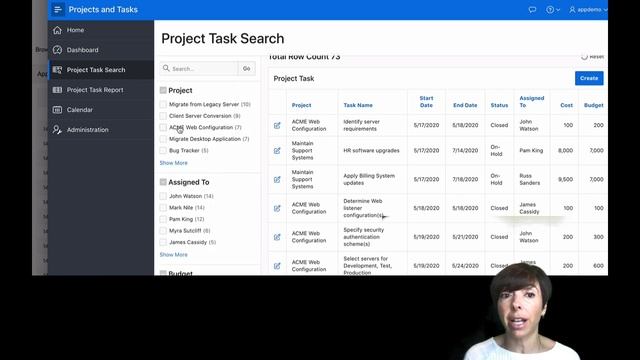Screen dimensions: 640x360
Task: Click the search magnifier icon
Action: pyautogui.click(x=166, y=69)
